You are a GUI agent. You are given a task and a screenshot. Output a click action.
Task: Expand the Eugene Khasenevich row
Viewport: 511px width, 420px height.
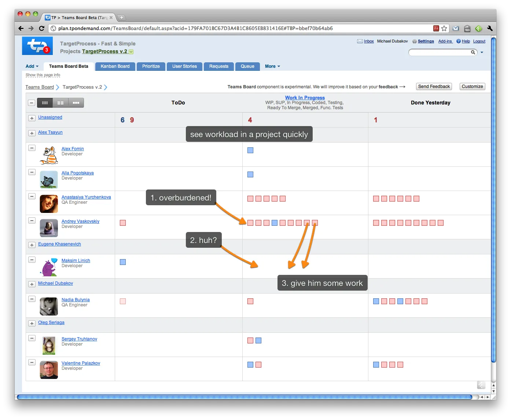click(x=32, y=245)
